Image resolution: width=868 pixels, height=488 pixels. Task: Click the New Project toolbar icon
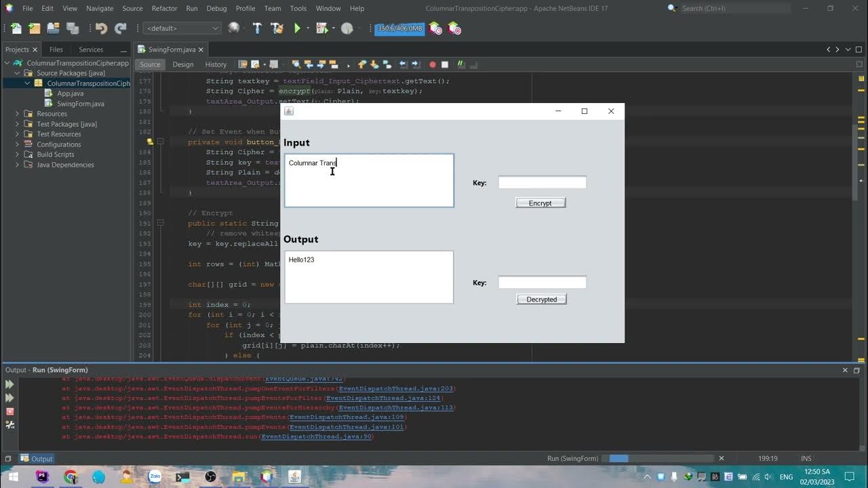click(x=35, y=28)
